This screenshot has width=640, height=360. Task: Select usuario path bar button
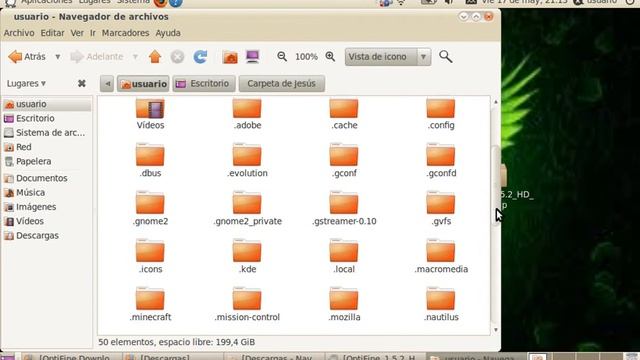tap(143, 84)
